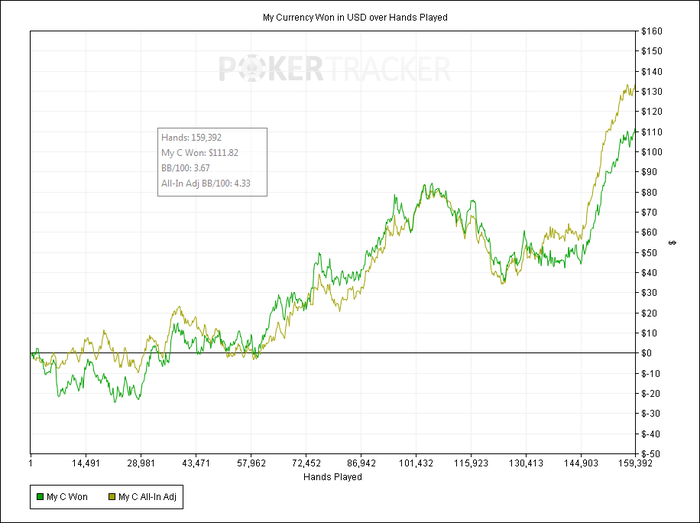This screenshot has height=523, width=700.
Task: Click the green My C Won legend swatch
Action: (40, 497)
